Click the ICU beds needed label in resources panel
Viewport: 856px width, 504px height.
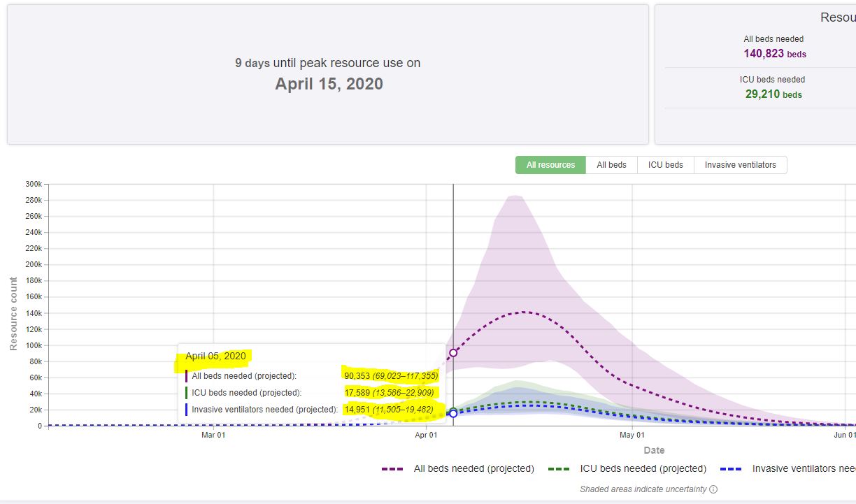(772, 80)
